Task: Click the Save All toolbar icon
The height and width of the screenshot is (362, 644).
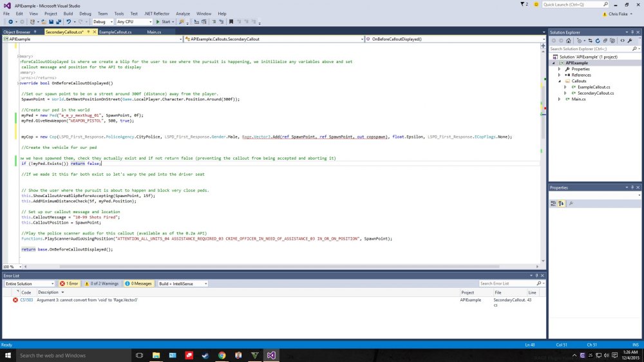Action: 58,22
